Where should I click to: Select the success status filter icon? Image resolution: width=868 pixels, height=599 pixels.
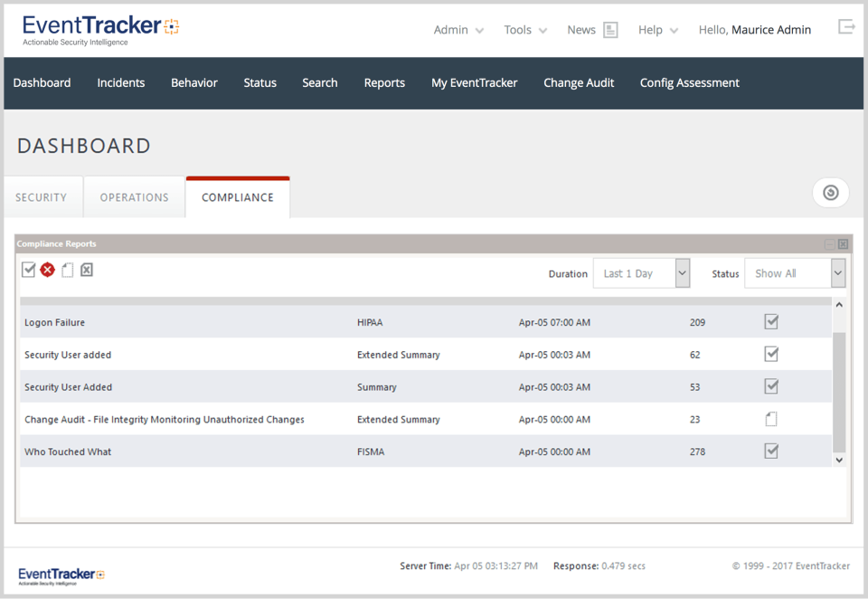[x=29, y=270]
